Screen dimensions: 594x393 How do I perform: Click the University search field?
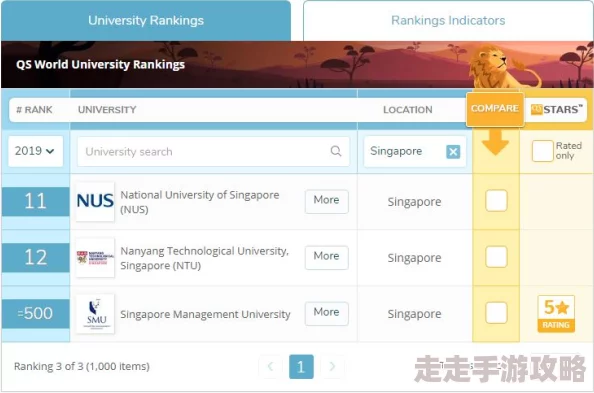(x=213, y=152)
